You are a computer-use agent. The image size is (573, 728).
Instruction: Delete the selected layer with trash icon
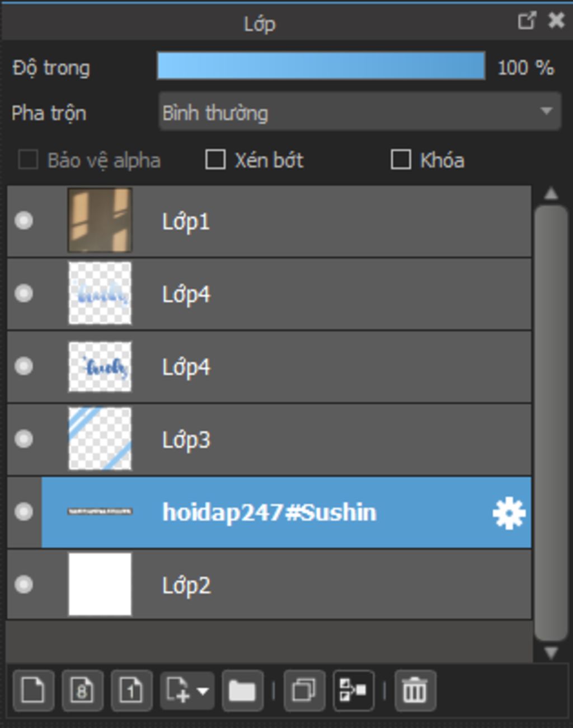pos(415,690)
